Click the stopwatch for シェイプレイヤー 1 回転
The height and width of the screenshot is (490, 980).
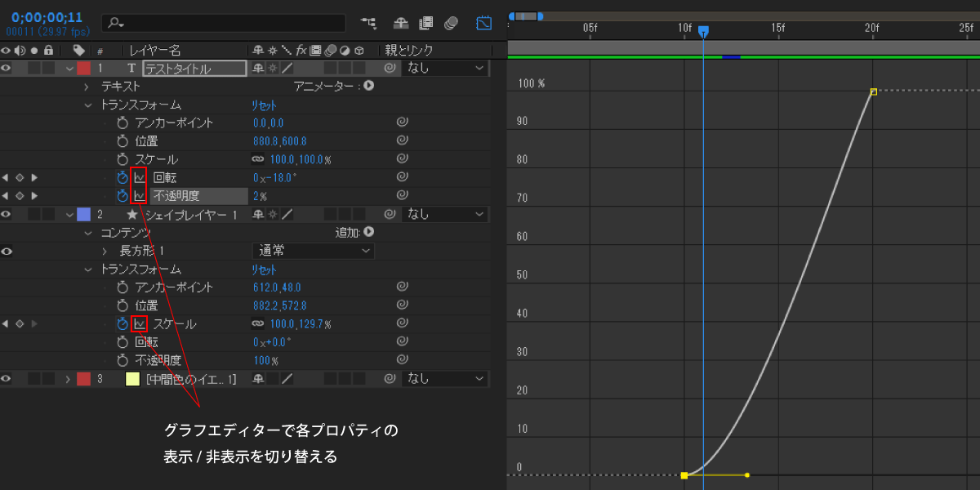122,342
